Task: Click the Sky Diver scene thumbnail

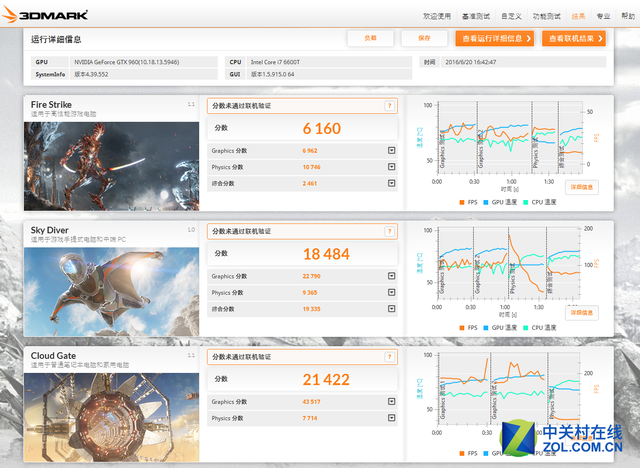Action: [x=111, y=292]
